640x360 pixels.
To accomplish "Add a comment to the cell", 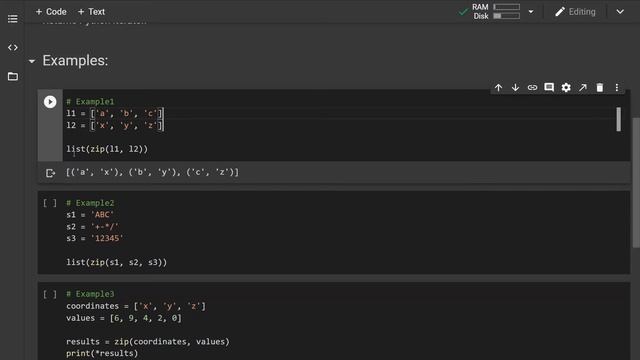I will [x=549, y=87].
